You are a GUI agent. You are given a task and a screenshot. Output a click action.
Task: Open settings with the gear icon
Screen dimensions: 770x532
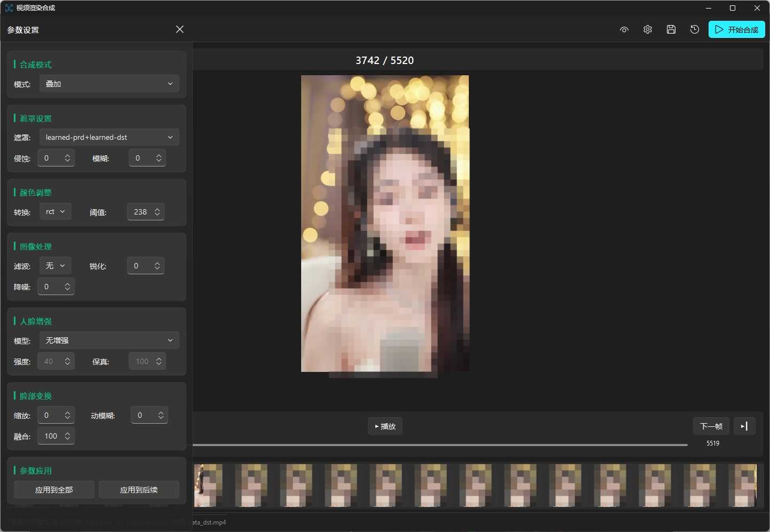647,30
